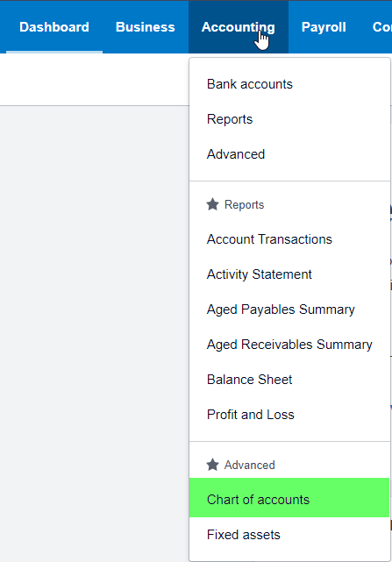Image resolution: width=392 pixels, height=562 pixels.
Task: Open the Account Transactions report
Action: click(x=289, y=239)
